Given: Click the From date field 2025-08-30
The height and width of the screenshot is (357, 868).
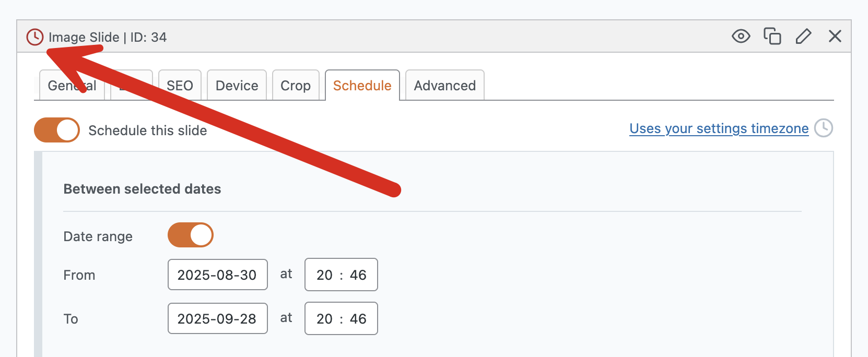Looking at the screenshot, I should 217,275.
